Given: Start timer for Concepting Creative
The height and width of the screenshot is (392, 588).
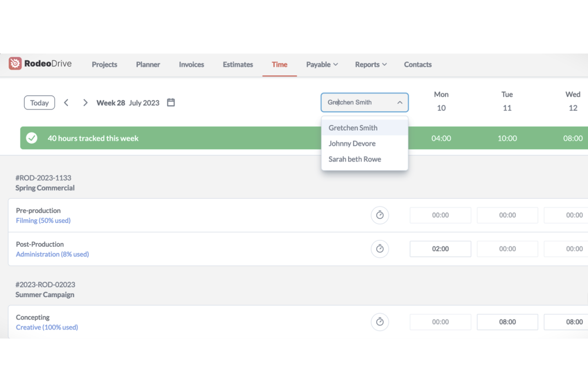Looking at the screenshot, I should click(x=380, y=322).
